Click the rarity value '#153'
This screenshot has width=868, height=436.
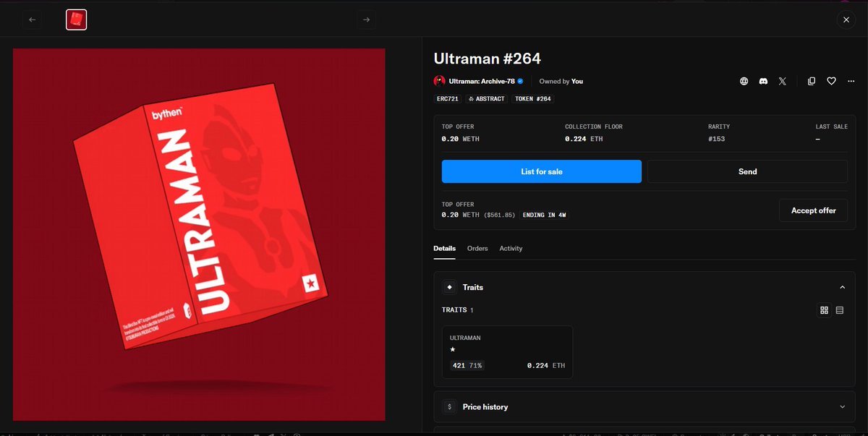coord(717,139)
